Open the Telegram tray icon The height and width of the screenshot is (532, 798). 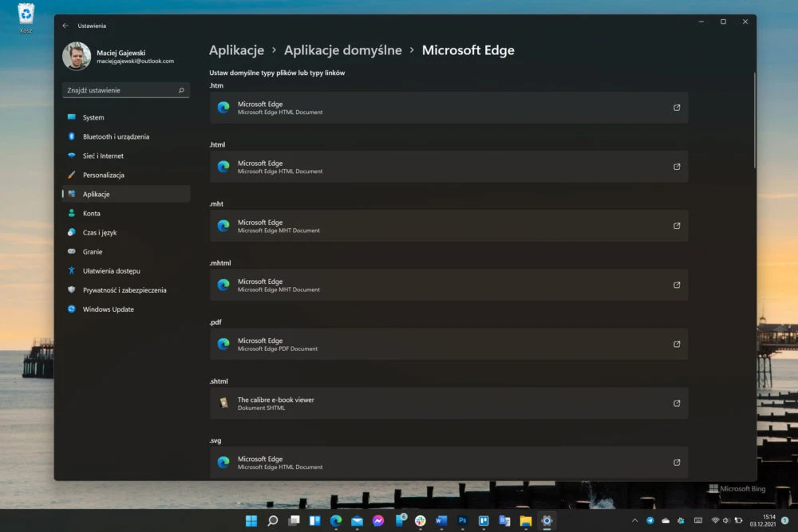click(x=650, y=520)
